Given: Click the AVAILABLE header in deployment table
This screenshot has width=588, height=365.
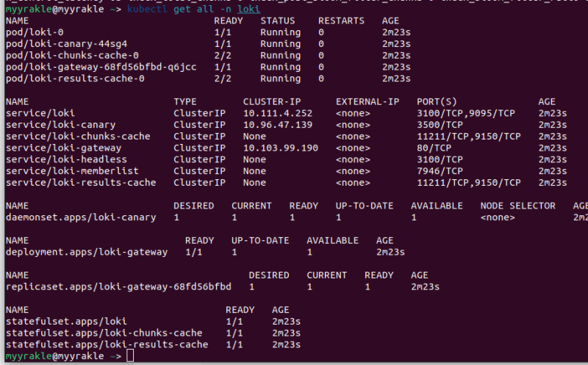Looking at the screenshot, I should point(333,241).
